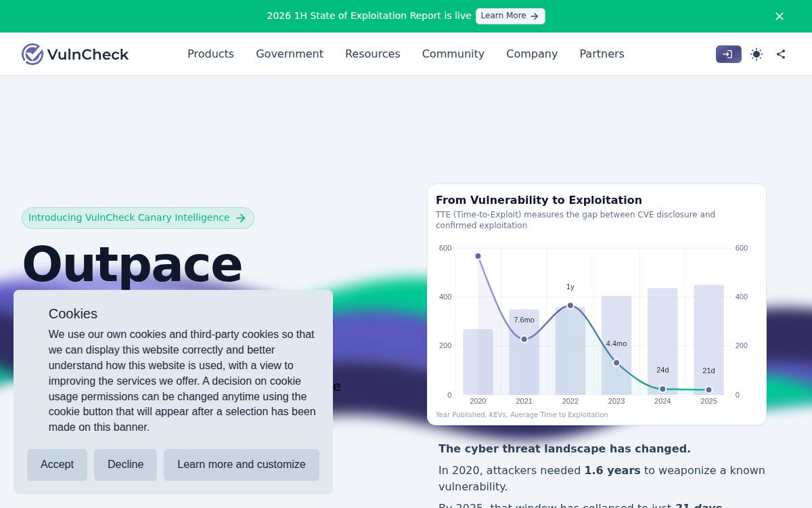Click the 2020 bar in chart
This screenshot has height=508, width=812.
pos(478,362)
